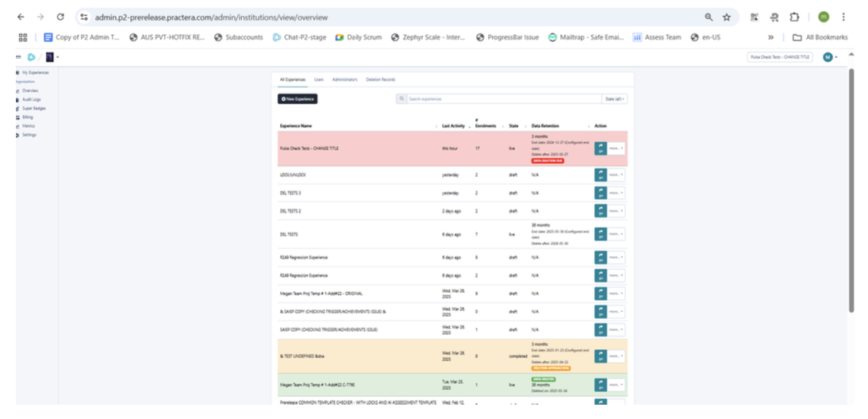Click the zoom magnifier icon in address bar

(709, 17)
